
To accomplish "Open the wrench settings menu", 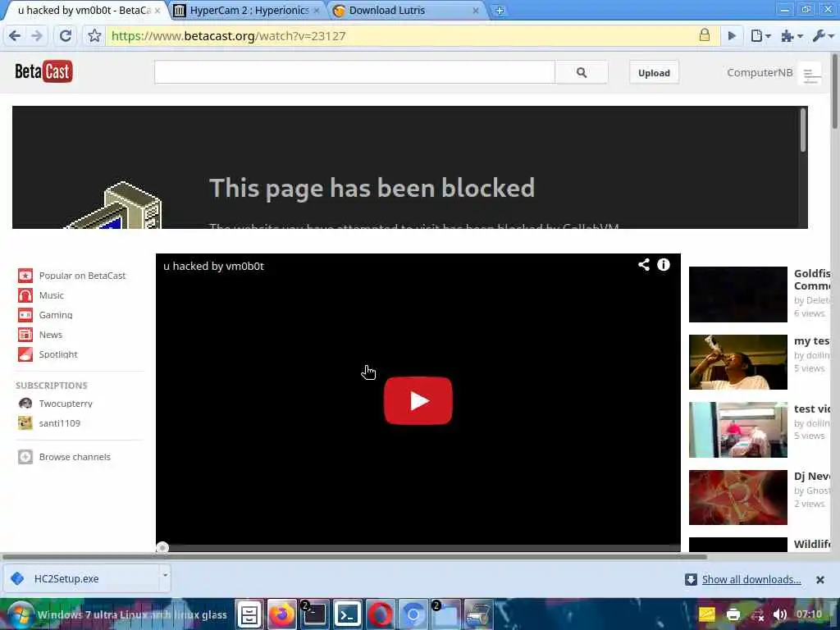I will [823, 36].
